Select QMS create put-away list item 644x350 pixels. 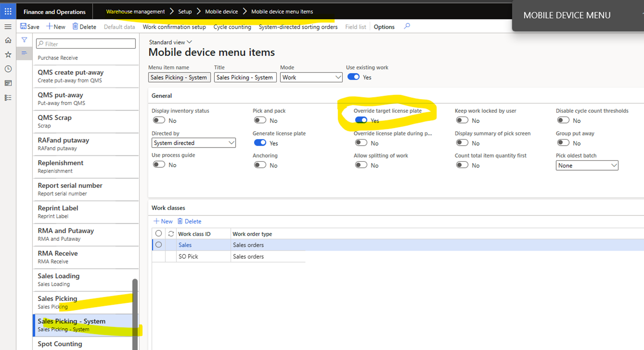[86, 76]
